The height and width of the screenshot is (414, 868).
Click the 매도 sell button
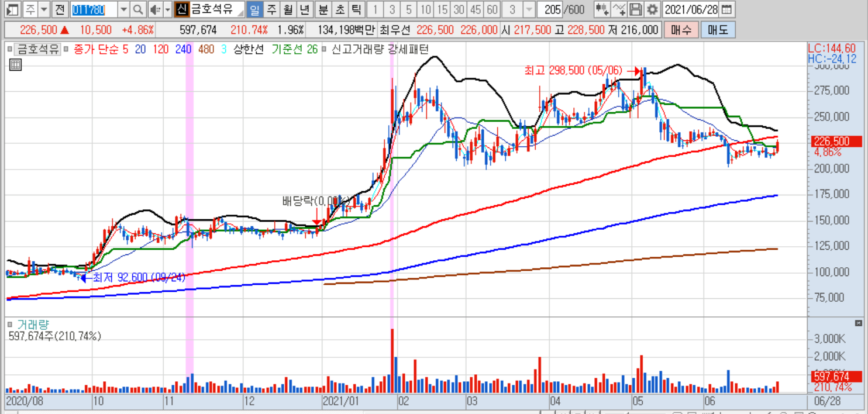pyautogui.click(x=717, y=30)
